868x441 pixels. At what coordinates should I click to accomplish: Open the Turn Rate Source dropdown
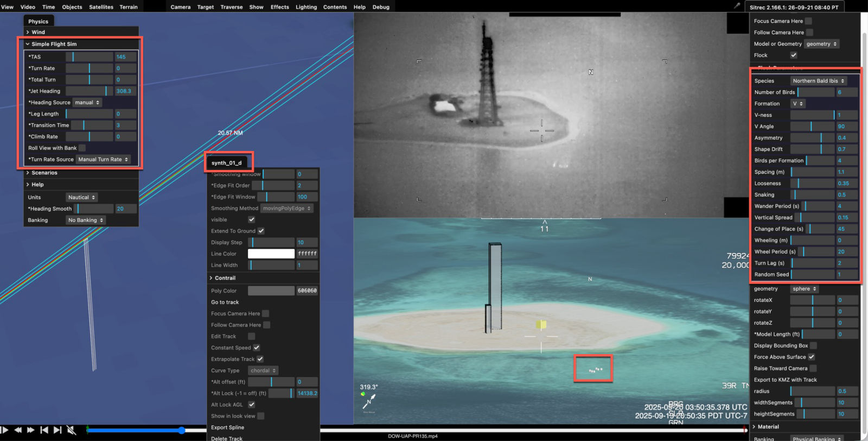tap(103, 160)
